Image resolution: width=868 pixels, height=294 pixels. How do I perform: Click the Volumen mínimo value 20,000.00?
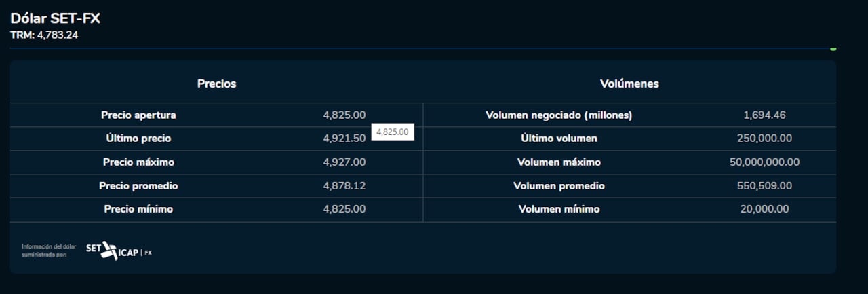pos(764,209)
